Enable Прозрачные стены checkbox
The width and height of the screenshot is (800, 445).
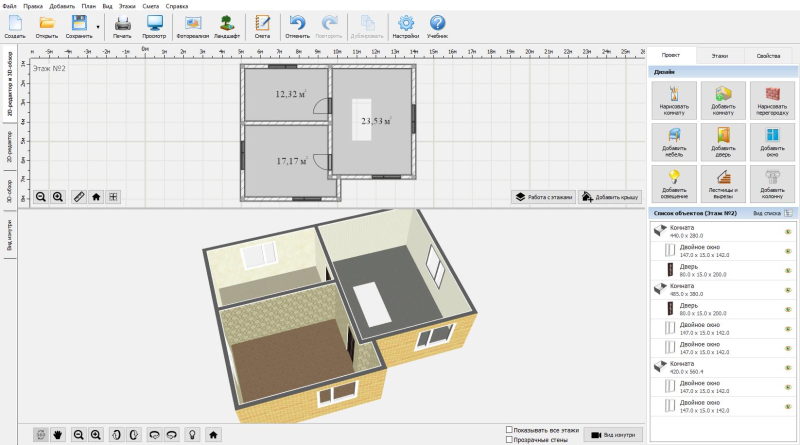pos(510,440)
